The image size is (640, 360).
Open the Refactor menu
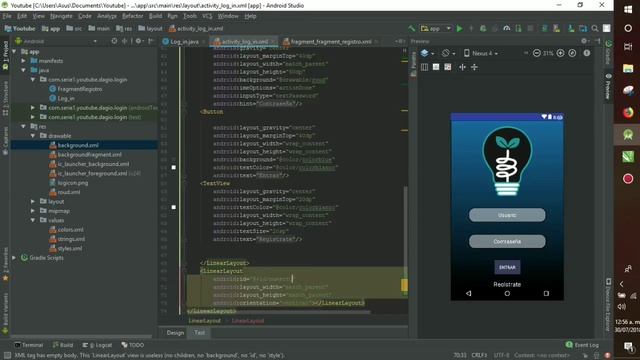click(x=133, y=16)
